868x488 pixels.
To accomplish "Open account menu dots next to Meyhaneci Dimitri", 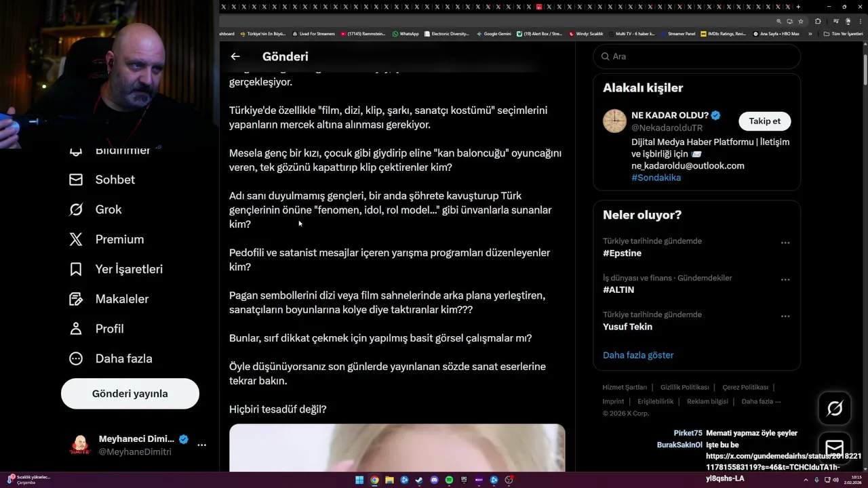I will pyautogui.click(x=201, y=445).
